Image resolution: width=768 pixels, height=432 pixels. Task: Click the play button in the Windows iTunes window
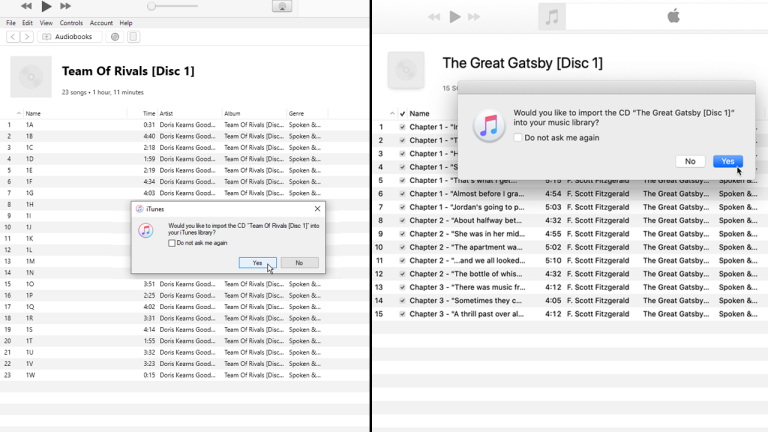tap(46, 6)
